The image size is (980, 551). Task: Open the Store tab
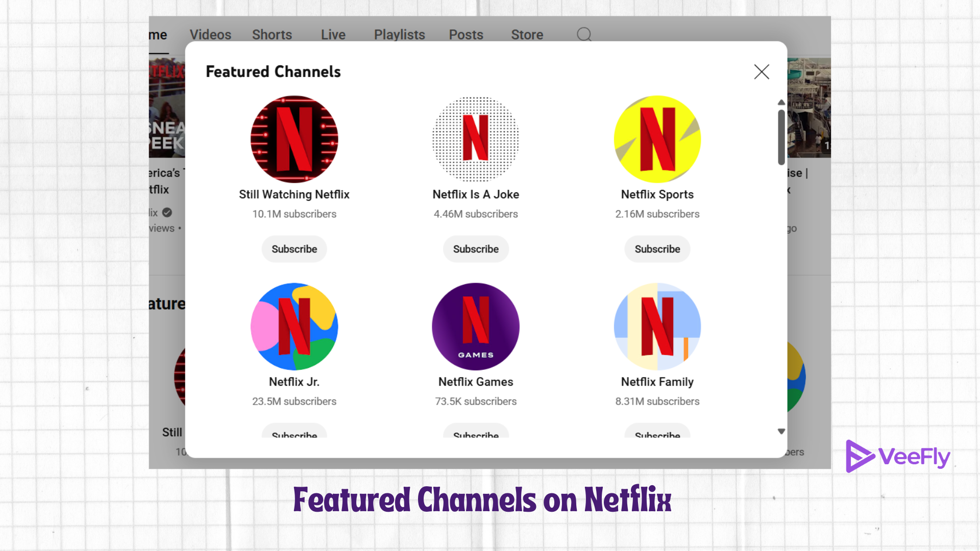527,35
